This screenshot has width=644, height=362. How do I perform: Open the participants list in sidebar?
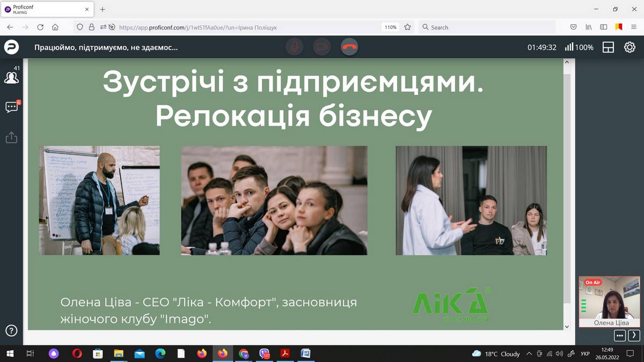[11, 77]
